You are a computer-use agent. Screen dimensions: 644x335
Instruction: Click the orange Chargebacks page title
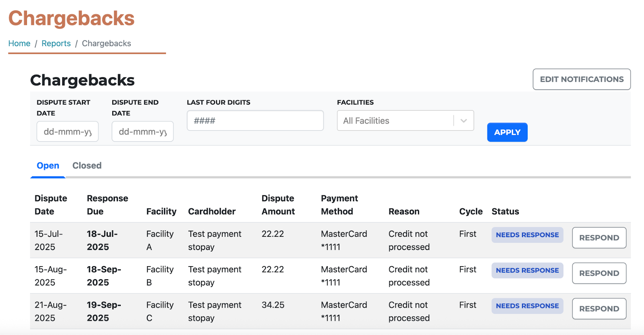[72, 19]
